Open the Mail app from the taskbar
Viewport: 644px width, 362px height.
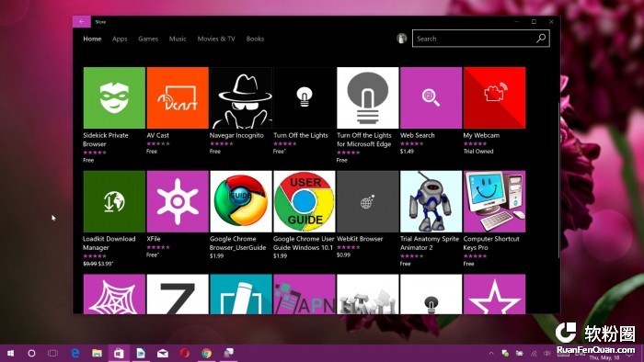point(163,353)
